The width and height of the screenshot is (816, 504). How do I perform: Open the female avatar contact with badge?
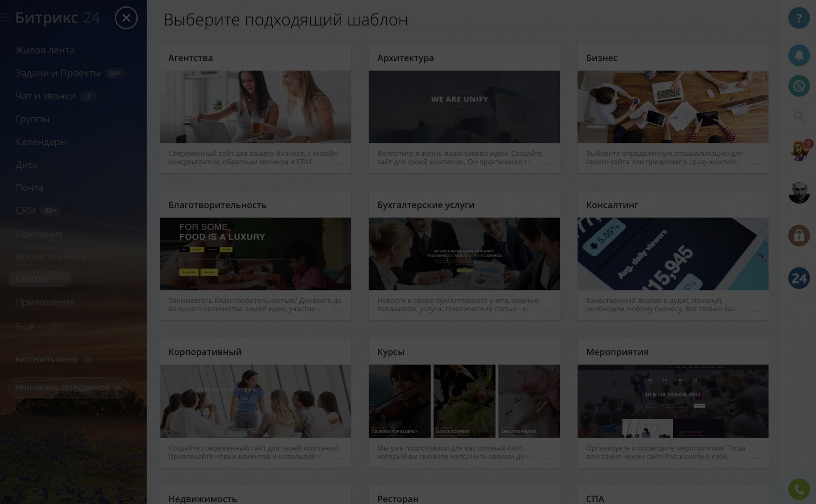pyautogui.click(x=799, y=150)
